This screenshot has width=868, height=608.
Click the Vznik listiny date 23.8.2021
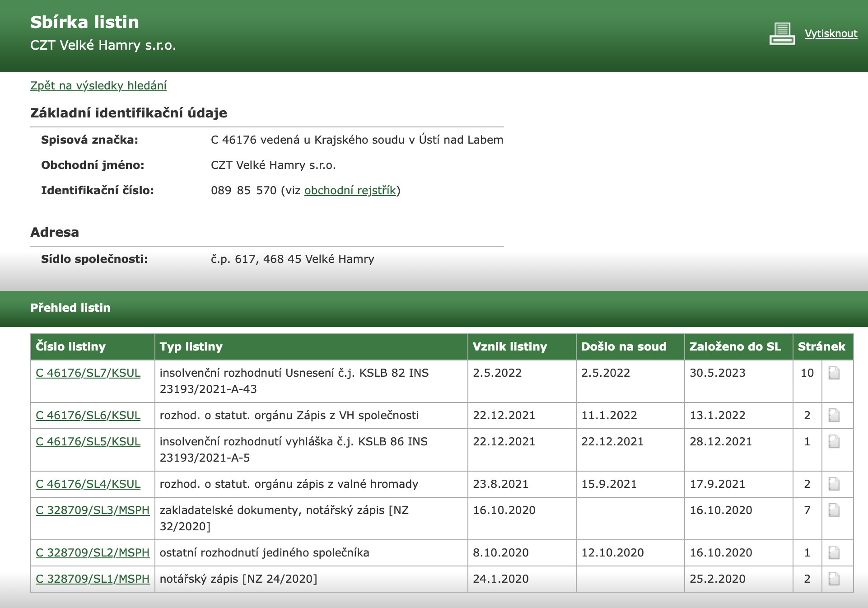pos(500,484)
